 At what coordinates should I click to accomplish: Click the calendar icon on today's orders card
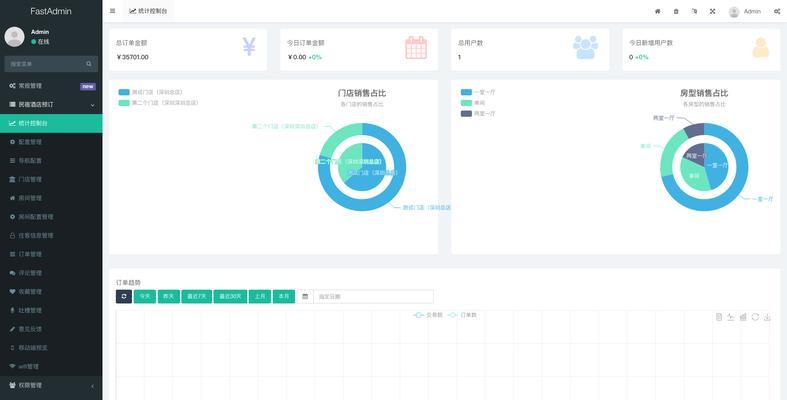pos(416,48)
